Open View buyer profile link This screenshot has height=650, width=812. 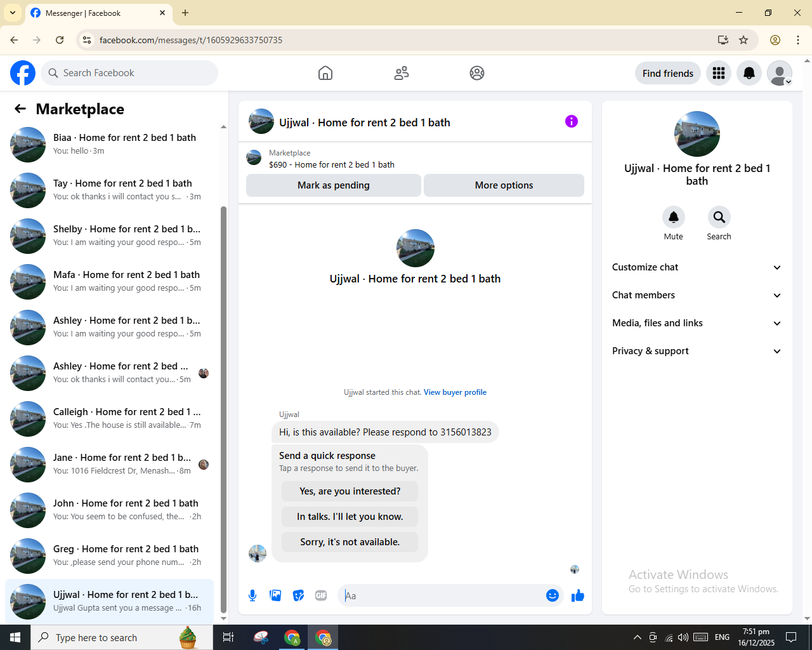click(x=455, y=392)
